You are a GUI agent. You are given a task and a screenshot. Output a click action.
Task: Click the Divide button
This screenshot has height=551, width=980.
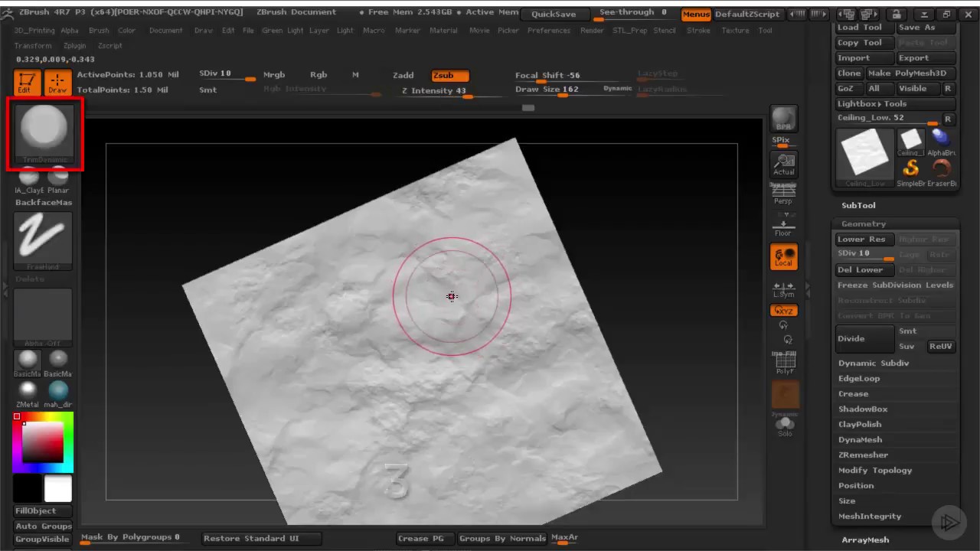point(864,338)
